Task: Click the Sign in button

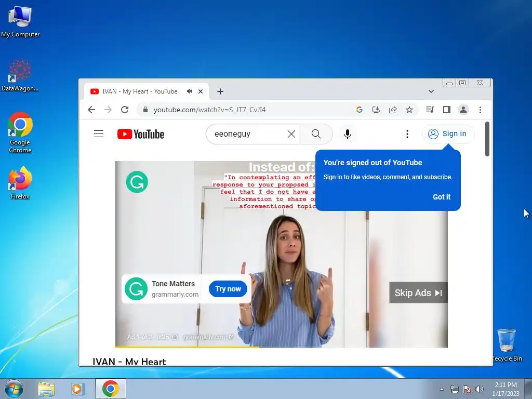Action: pyautogui.click(x=448, y=134)
